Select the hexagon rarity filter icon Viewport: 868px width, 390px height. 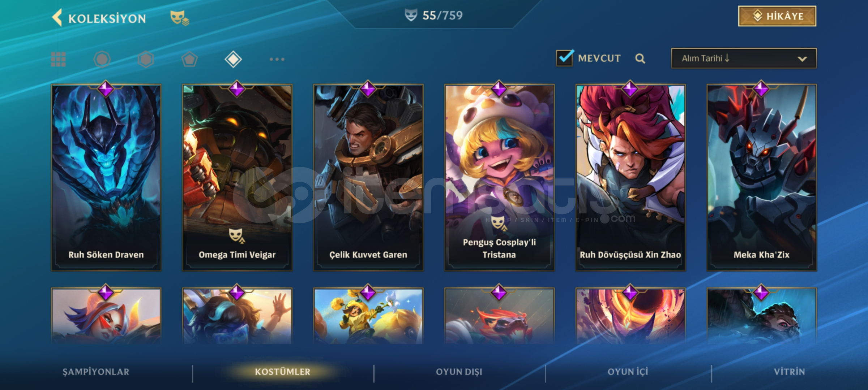pos(146,59)
